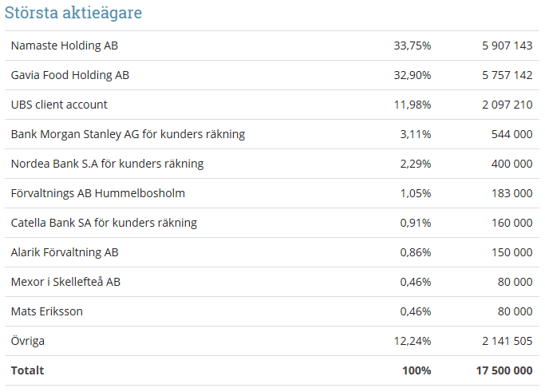The height and width of the screenshot is (392, 545).
Task: Click Gavia Food Holding AB row
Action: (x=70, y=75)
